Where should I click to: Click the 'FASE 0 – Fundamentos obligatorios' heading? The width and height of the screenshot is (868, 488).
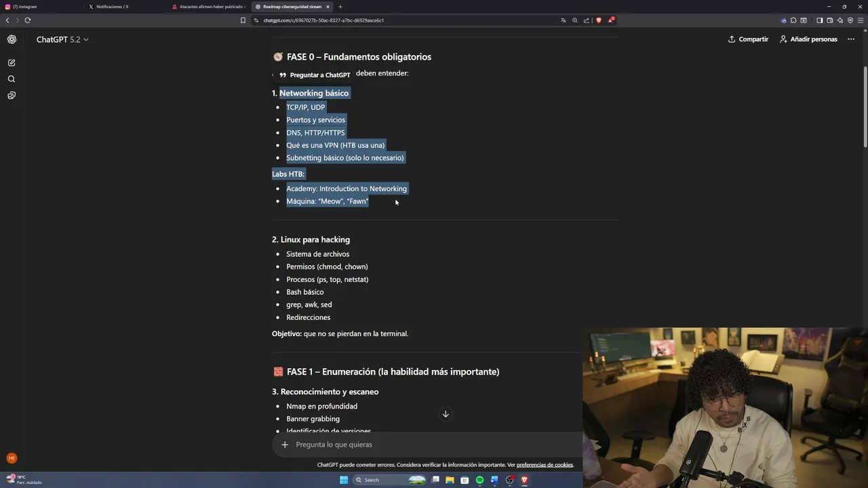pos(359,57)
